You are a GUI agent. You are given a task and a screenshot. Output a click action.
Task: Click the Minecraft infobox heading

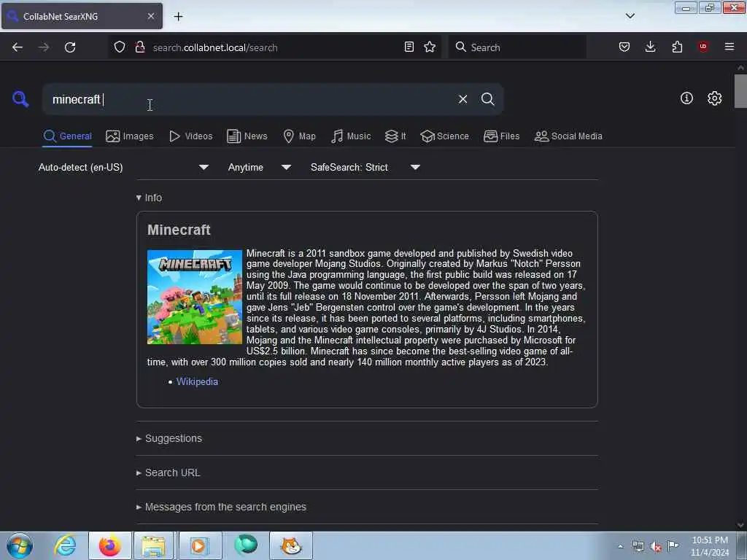(x=179, y=230)
